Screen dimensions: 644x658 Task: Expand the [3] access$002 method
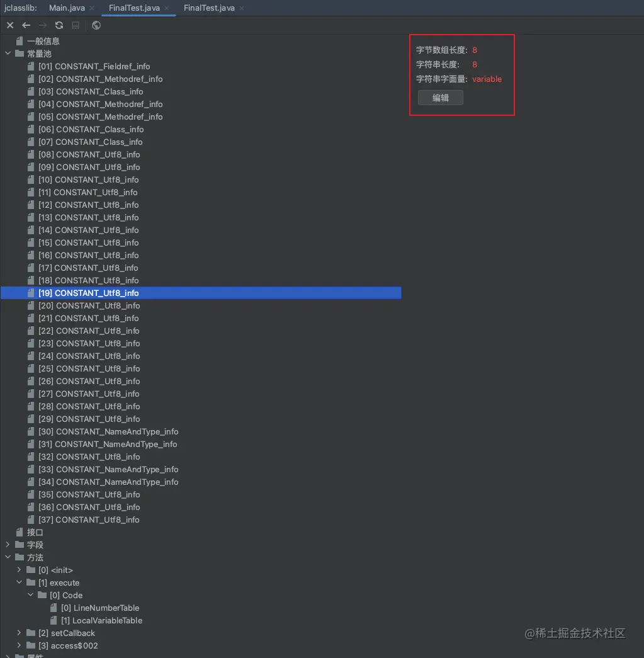point(20,645)
